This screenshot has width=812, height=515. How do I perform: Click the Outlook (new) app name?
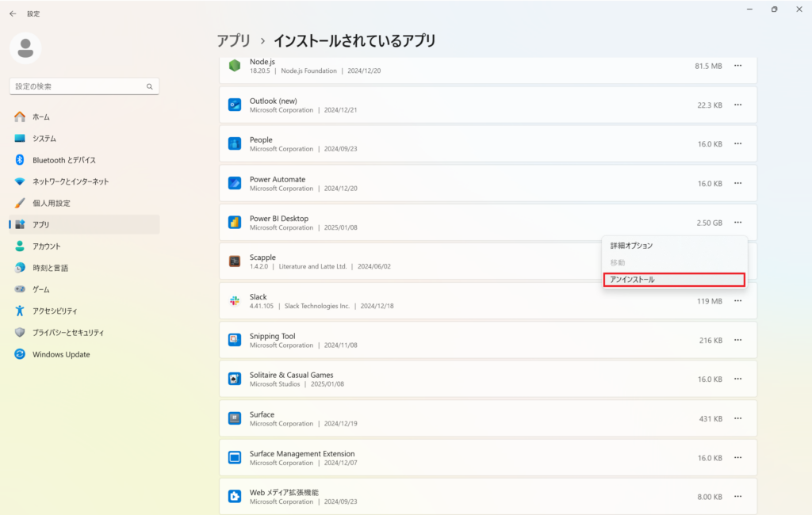[x=274, y=101]
